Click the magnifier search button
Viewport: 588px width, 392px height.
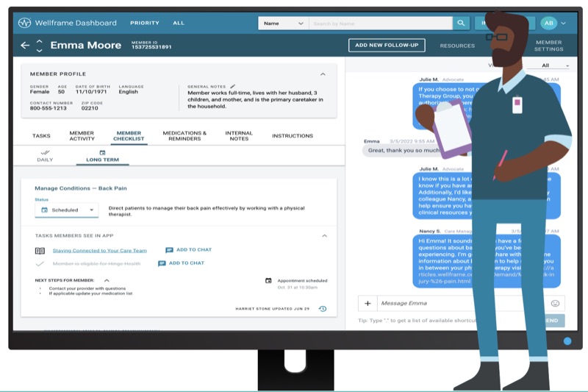(461, 24)
